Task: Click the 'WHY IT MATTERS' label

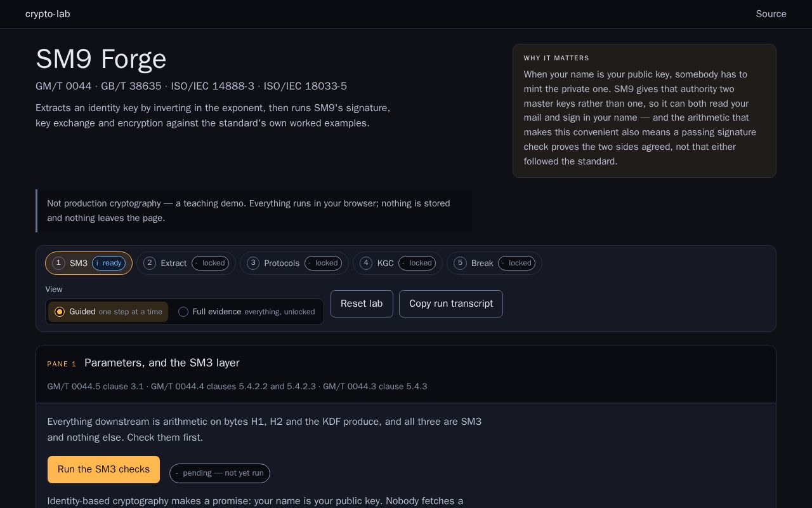Action: point(556,58)
